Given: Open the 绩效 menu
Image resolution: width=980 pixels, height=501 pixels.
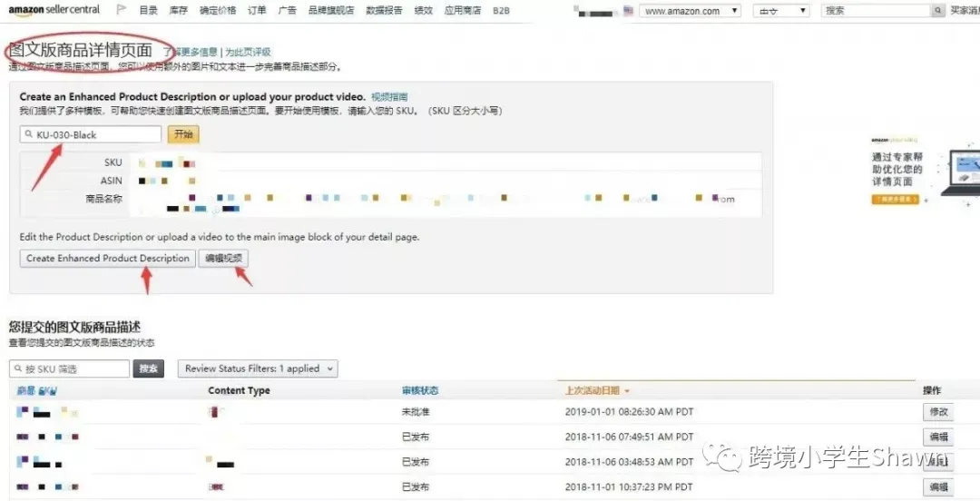Looking at the screenshot, I should (x=424, y=11).
